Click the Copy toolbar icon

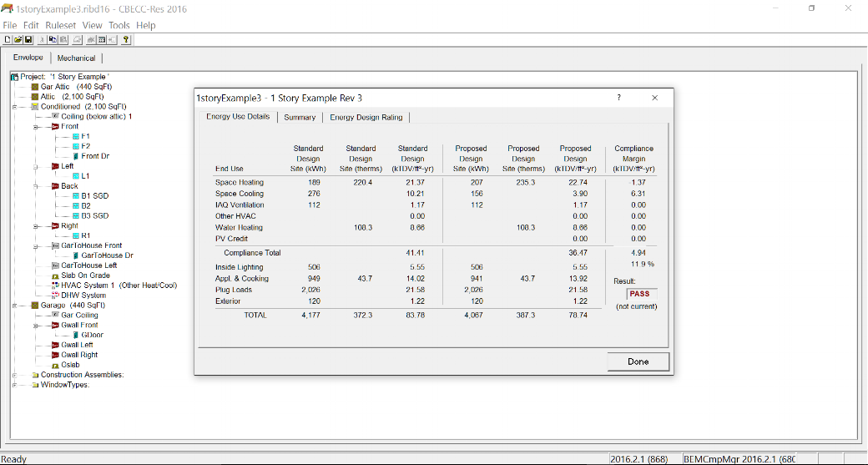pos(53,39)
